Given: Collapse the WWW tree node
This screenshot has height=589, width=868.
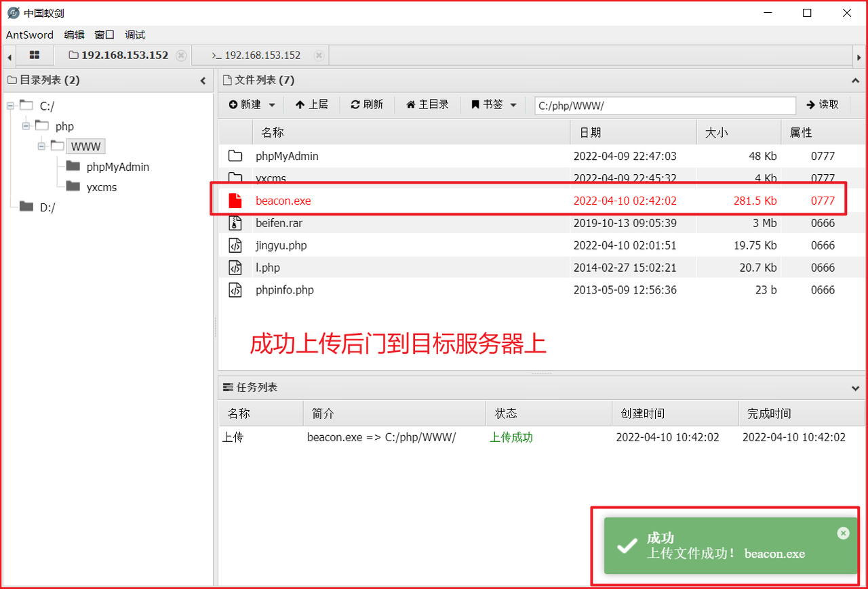Looking at the screenshot, I should (x=42, y=146).
